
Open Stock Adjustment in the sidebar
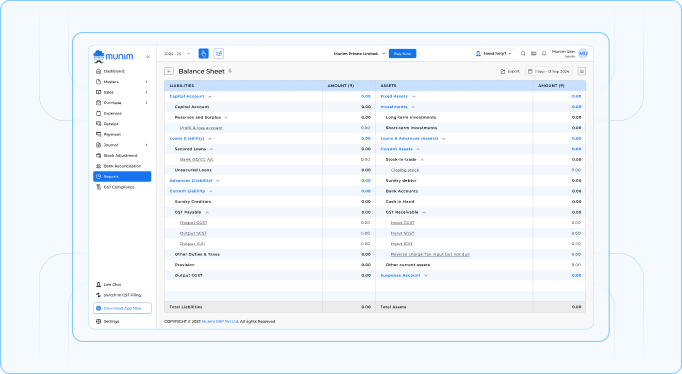coord(120,155)
